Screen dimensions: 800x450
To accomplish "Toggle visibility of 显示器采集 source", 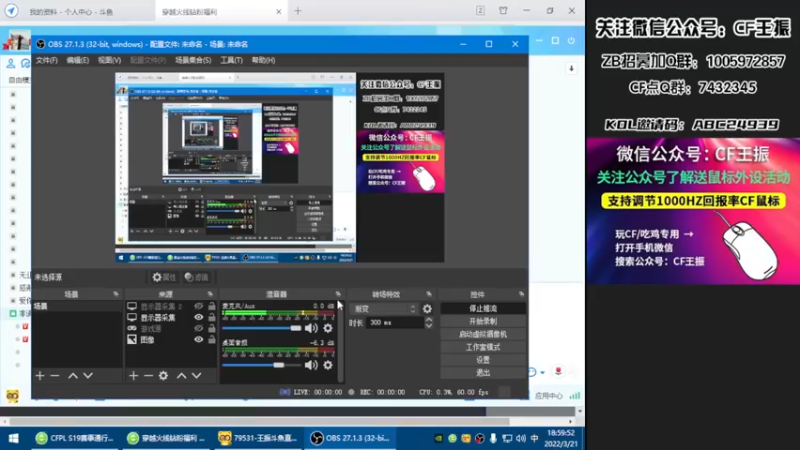I will pos(198,317).
